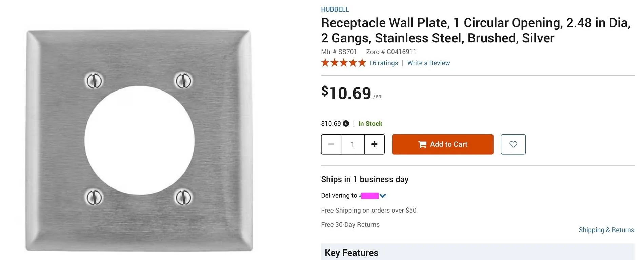This screenshot has height=260, width=644.
Task: Click the large $10.69 price
Action: pyautogui.click(x=346, y=93)
